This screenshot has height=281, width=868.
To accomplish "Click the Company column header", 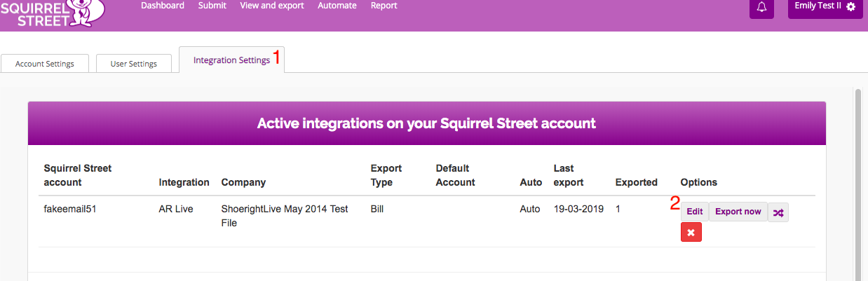I will 243,182.
